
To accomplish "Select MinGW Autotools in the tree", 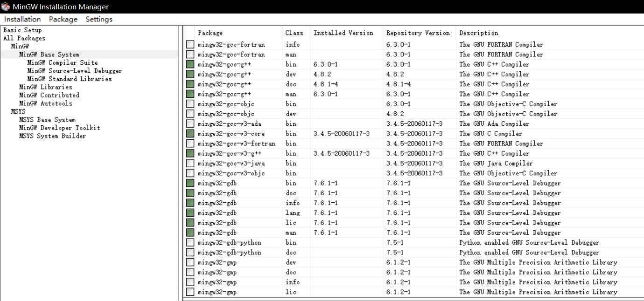I will click(x=46, y=103).
